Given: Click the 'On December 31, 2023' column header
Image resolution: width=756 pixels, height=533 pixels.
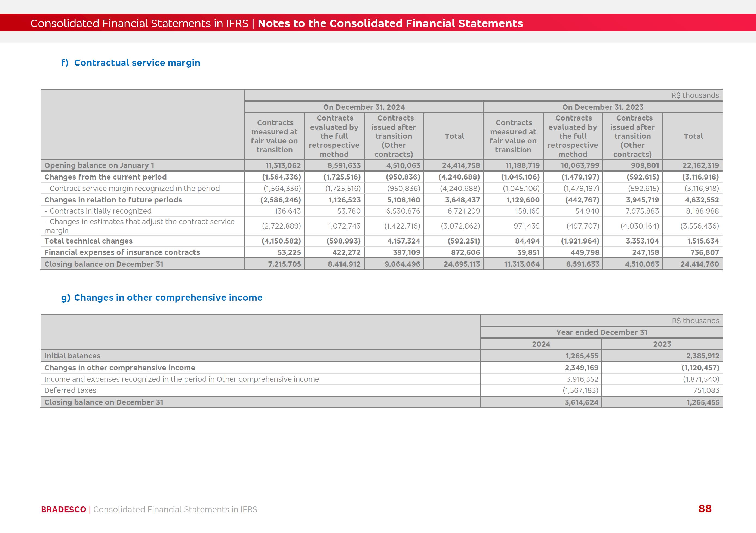Looking at the screenshot, I should point(603,107).
